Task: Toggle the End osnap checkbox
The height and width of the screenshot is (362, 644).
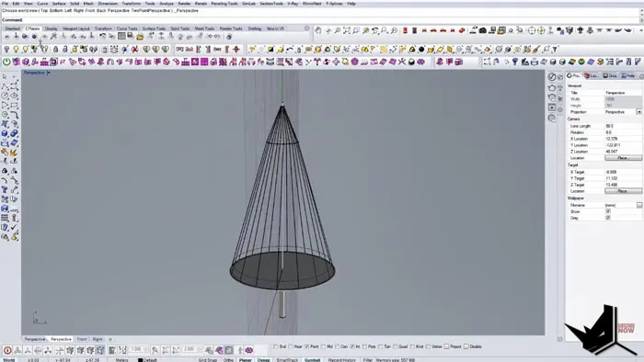Action: pos(276,346)
